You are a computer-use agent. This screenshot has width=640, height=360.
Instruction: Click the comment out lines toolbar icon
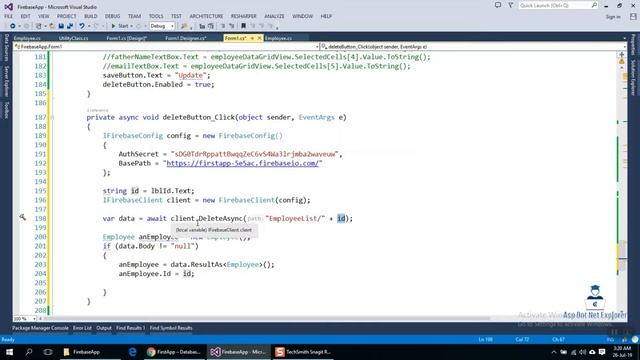223,26
